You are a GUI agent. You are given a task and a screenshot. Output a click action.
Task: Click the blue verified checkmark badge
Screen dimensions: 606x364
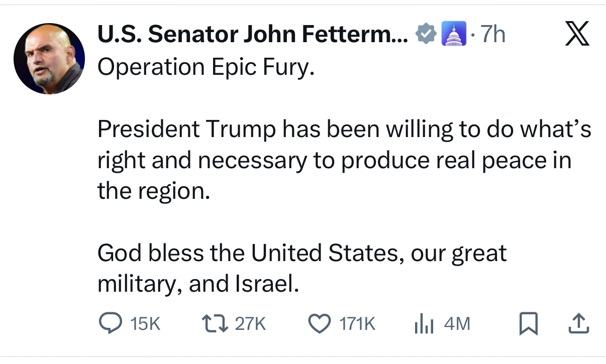tap(426, 35)
